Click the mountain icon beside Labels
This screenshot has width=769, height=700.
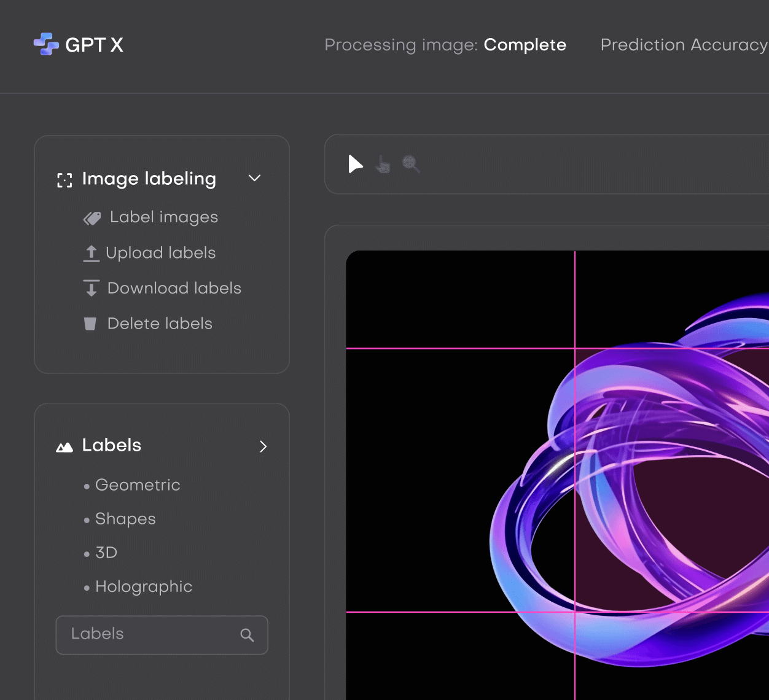pos(64,446)
